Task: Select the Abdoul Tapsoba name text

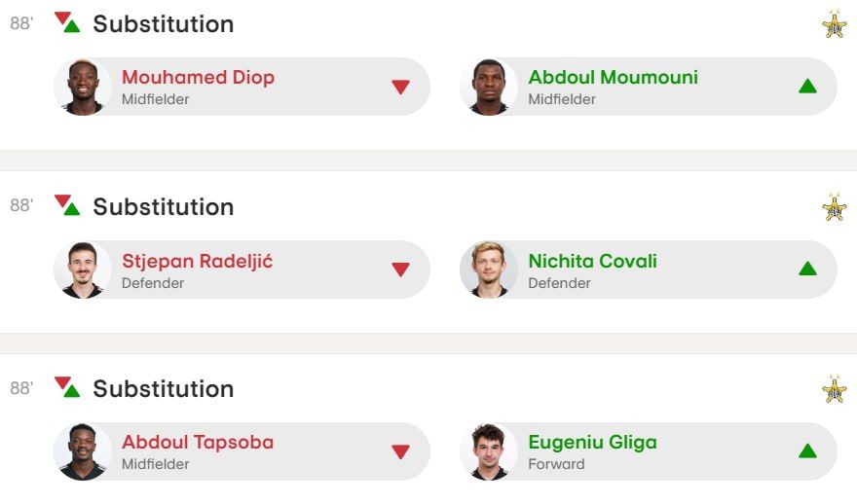Action: point(198,443)
